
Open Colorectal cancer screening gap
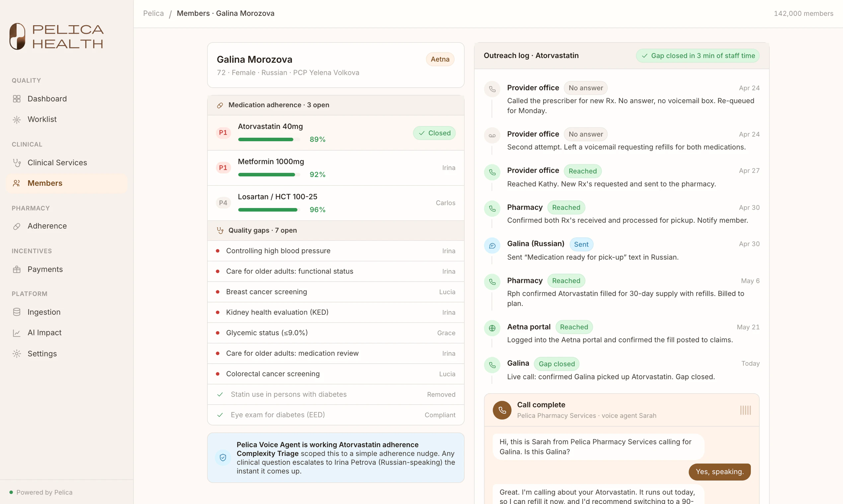[336, 374]
